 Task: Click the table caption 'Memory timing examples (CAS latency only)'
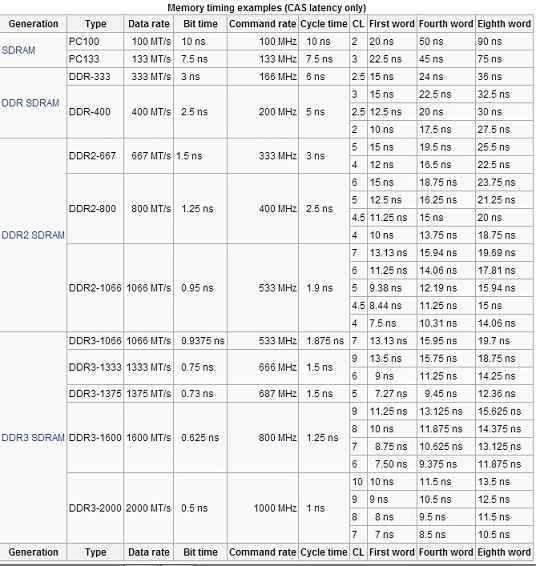pyautogui.click(x=267, y=8)
